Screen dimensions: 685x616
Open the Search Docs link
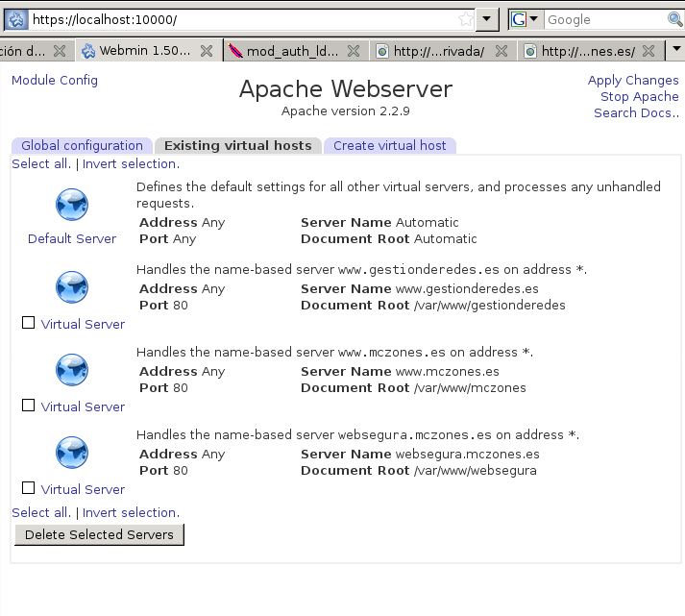coord(636,112)
